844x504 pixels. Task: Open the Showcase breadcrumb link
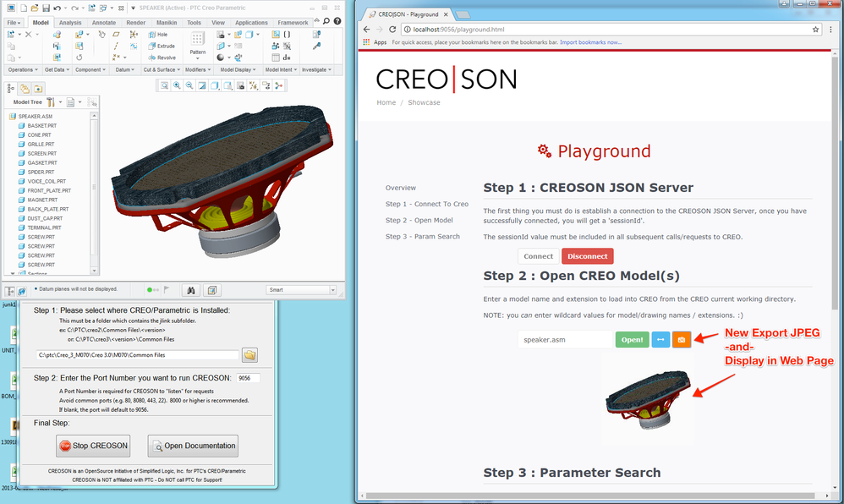pyautogui.click(x=424, y=102)
